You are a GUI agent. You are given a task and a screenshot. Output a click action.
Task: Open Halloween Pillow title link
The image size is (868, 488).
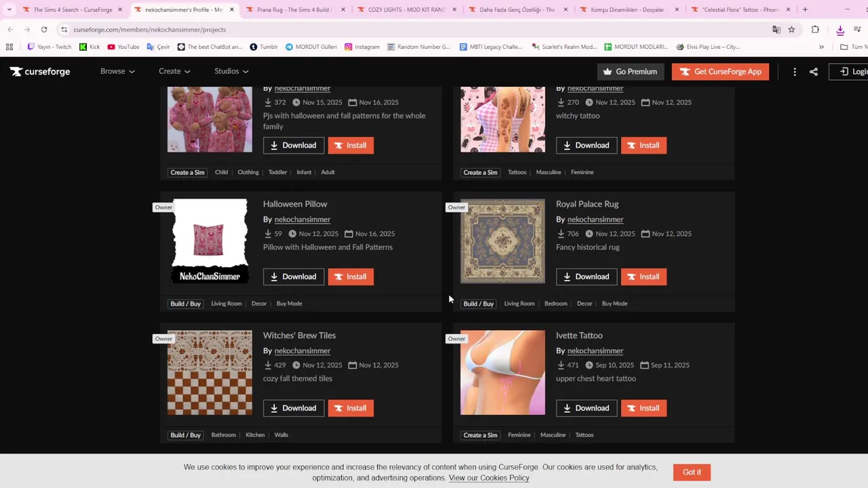click(295, 204)
